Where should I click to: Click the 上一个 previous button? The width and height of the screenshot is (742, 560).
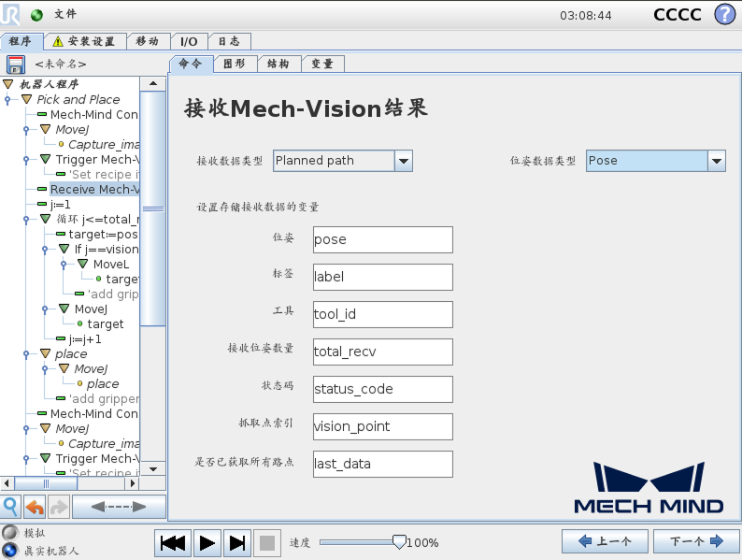605,541
